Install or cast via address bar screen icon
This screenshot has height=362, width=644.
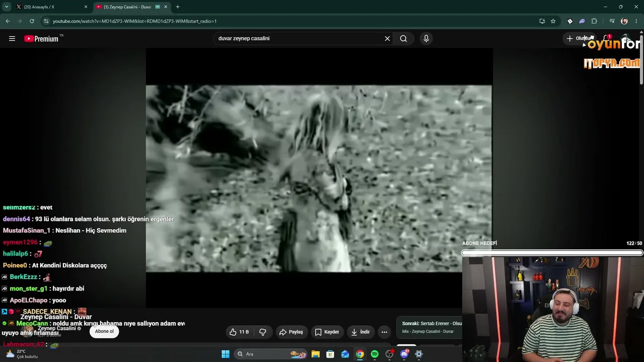click(542, 21)
